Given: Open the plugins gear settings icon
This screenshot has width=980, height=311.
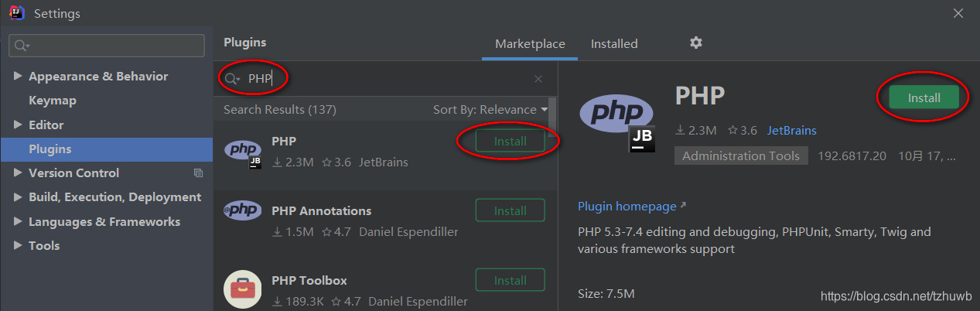Looking at the screenshot, I should pos(696,43).
